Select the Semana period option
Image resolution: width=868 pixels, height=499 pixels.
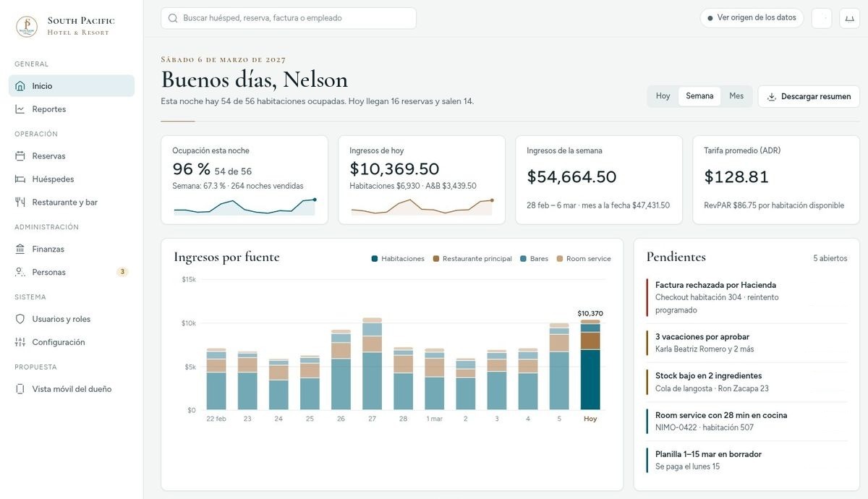click(x=699, y=96)
